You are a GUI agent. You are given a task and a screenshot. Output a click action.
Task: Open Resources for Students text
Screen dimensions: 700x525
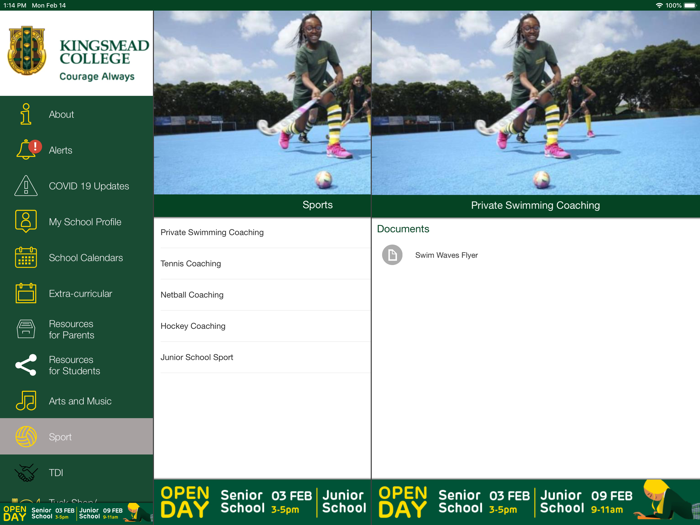[74, 365]
